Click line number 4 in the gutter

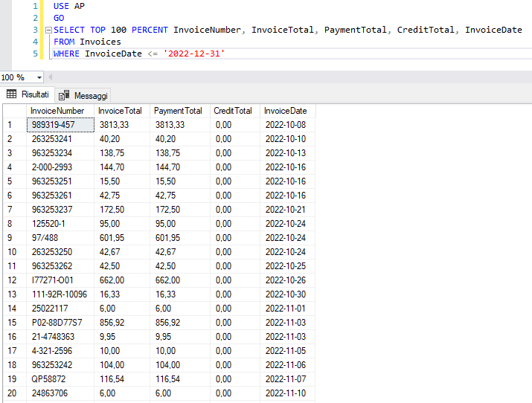(x=35, y=42)
